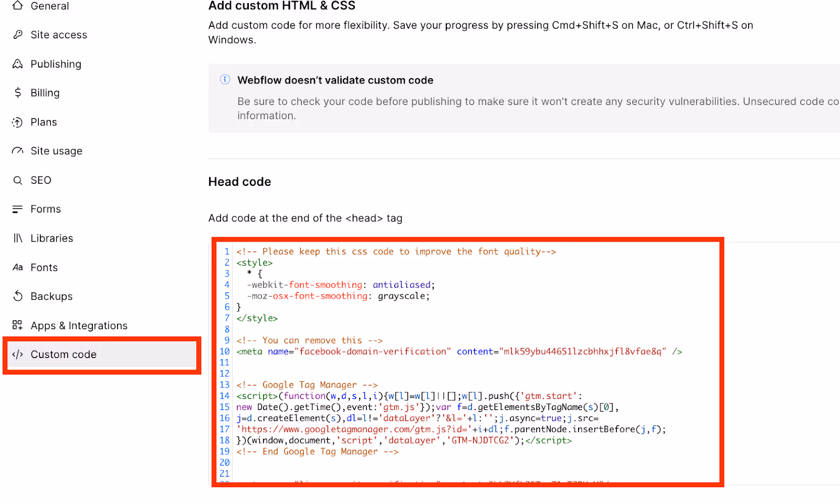The width and height of the screenshot is (840, 504).
Task: Click the info icon beside validation notice
Action: [x=225, y=80]
